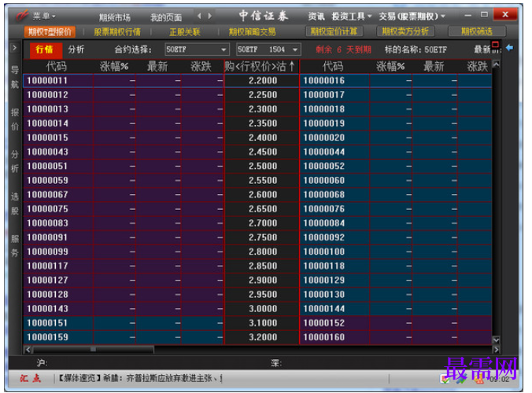This screenshot has height=393, width=532.
Task: Select call contract 10000015
Action: (x=47, y=138)
